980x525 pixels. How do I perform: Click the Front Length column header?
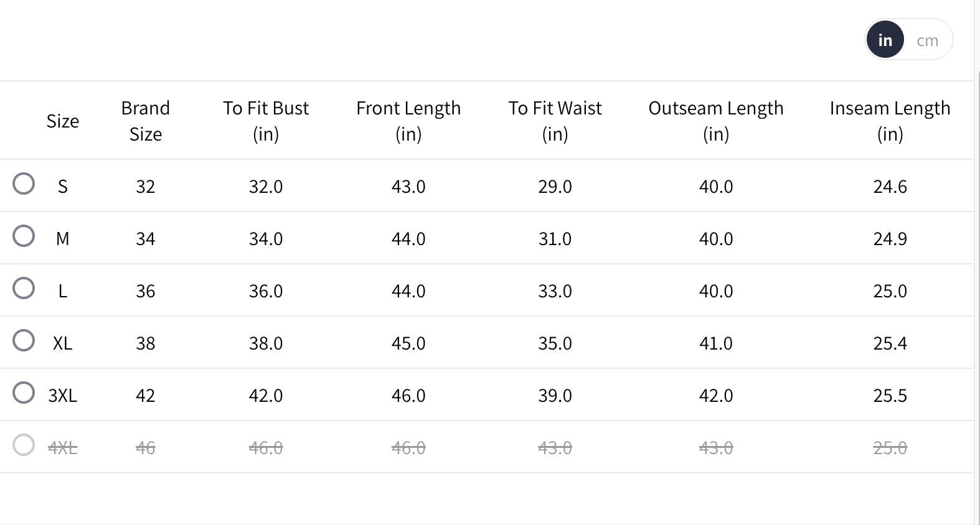click(408, 121)
